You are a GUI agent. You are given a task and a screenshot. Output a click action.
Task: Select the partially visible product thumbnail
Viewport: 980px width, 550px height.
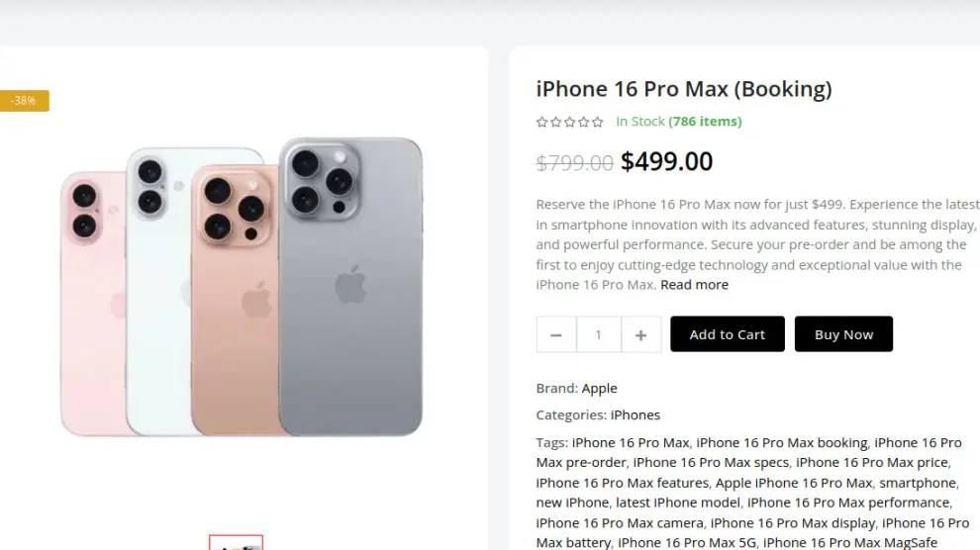tap(236, 543)
